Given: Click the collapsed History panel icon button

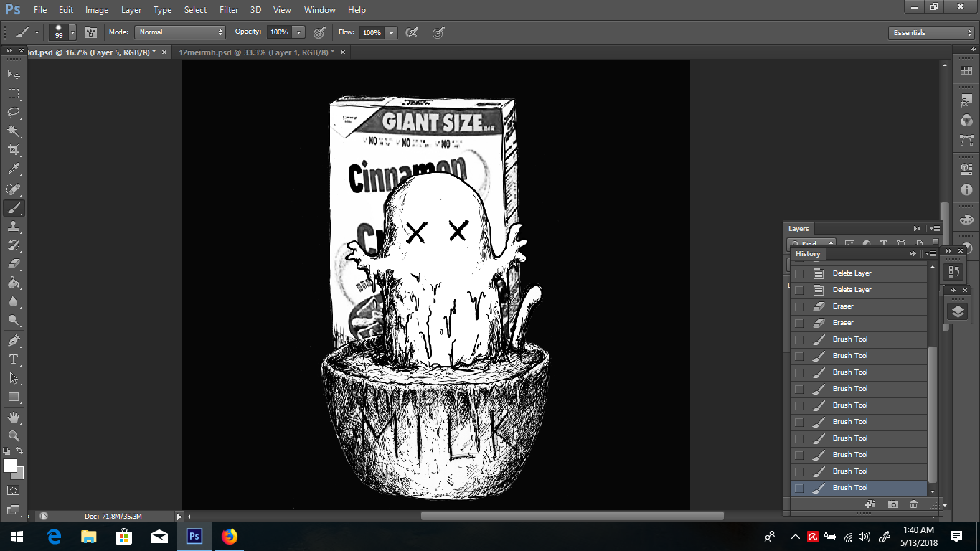Looking at the screenshot, I should 953,272.
